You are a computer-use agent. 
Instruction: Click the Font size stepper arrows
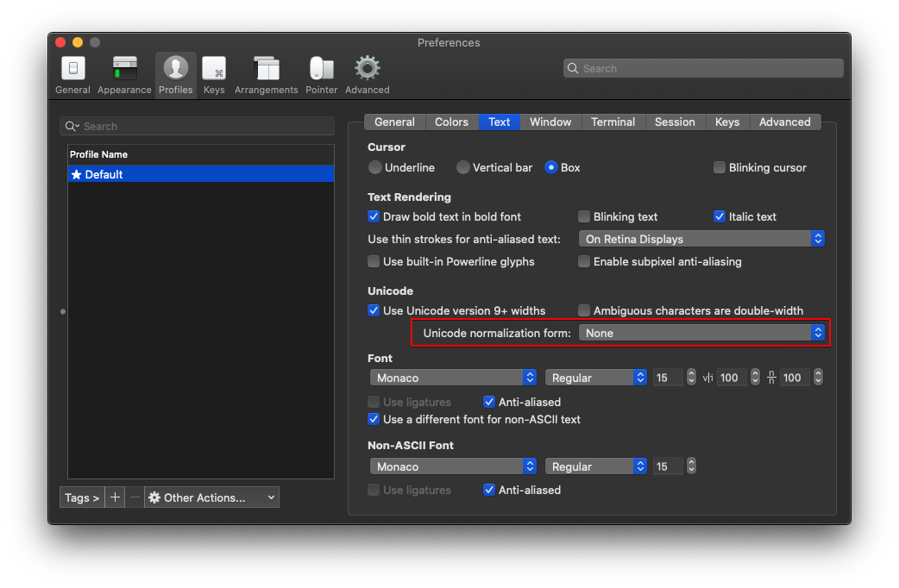point(691,377)
